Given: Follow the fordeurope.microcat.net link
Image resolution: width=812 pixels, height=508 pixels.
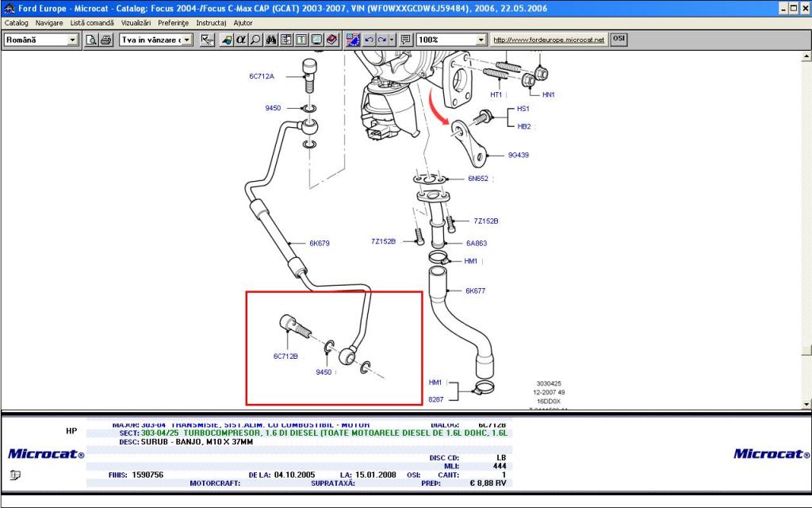Looking at the screenshot, I should (549, 40).
